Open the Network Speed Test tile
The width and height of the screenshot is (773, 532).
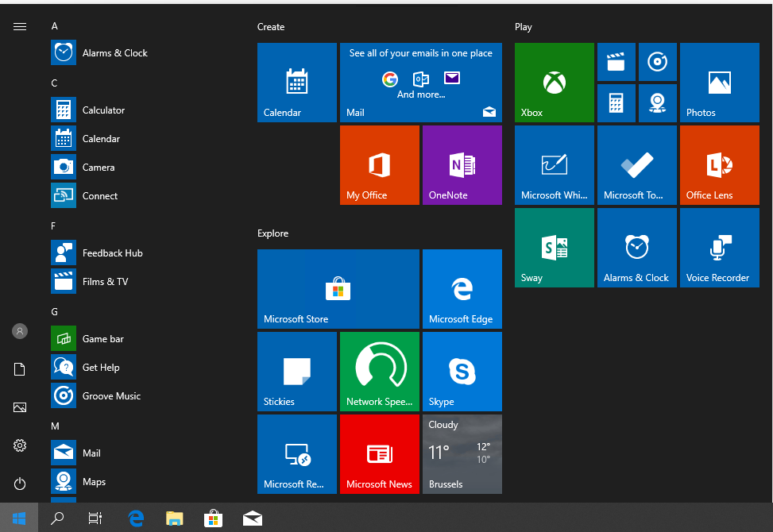[x=380, y=372]
